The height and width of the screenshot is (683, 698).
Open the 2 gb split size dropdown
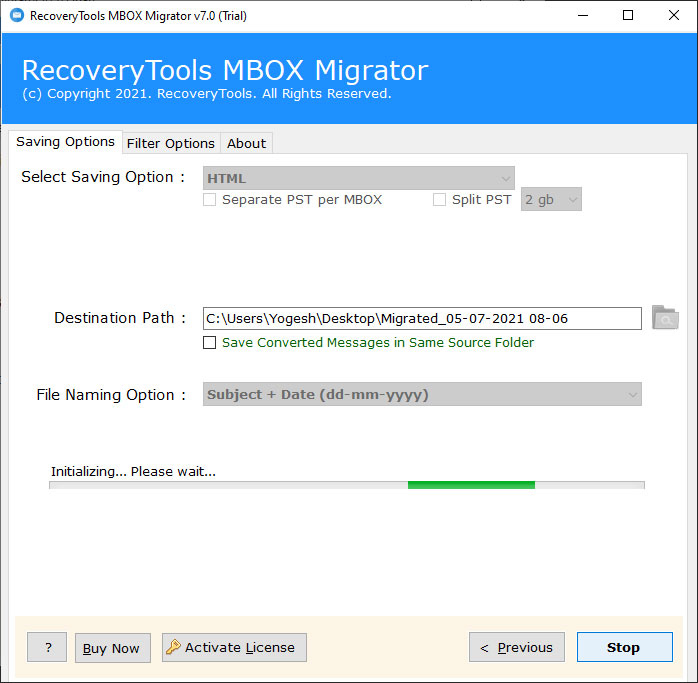click(x=551, y=199)
